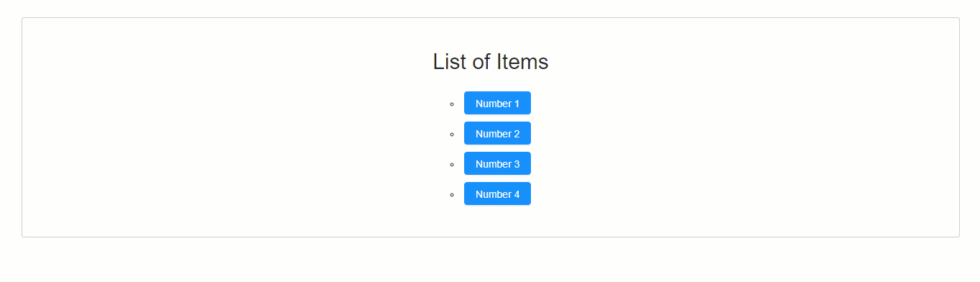Choose the Number 4 button

click(497, 194)
